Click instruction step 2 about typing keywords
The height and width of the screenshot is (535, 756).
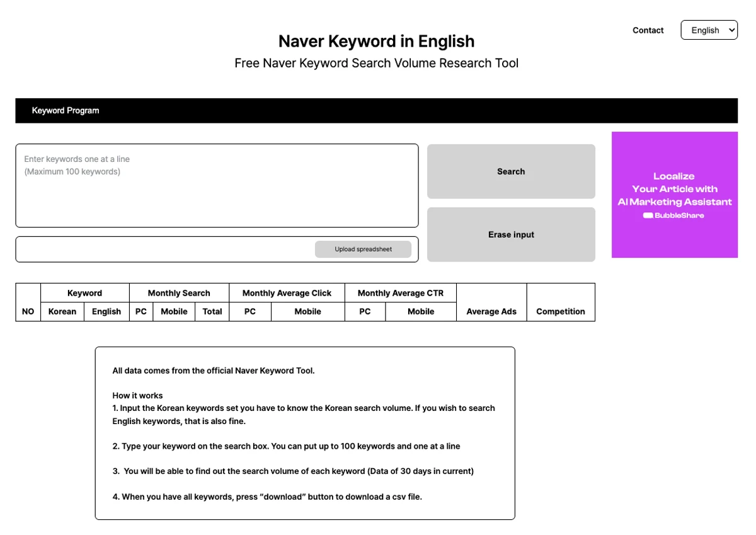(287, 446)
